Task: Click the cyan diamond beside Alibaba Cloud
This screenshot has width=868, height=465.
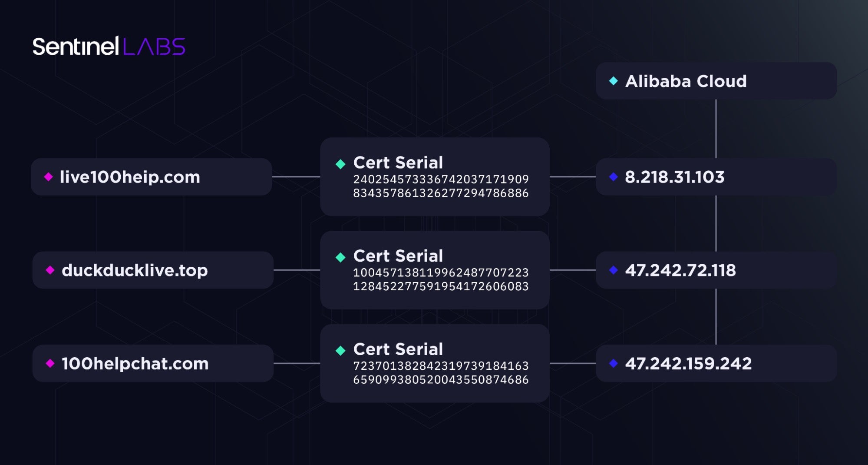Action: [x=613, y=81]
